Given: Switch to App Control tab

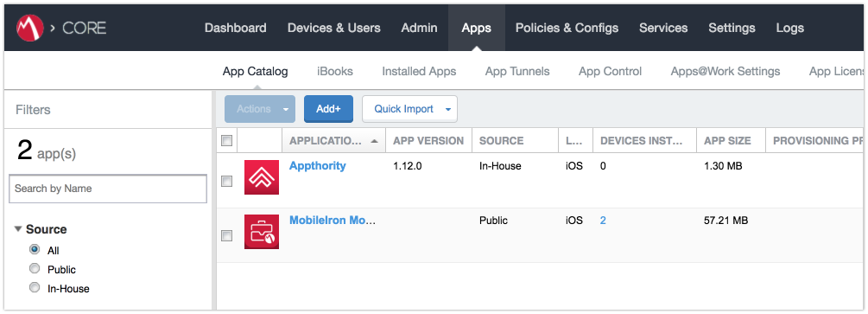Looking at the screenshot, I should pos(610,71).
